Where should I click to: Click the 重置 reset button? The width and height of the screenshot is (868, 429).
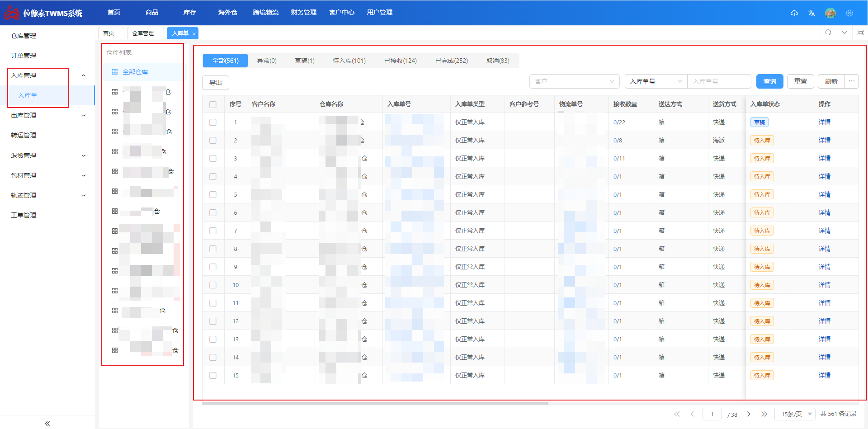tap(801, 81)
